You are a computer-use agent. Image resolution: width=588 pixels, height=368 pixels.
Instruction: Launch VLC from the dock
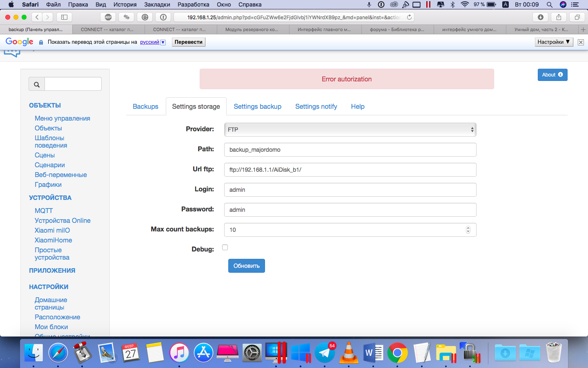tap(349, 352)
